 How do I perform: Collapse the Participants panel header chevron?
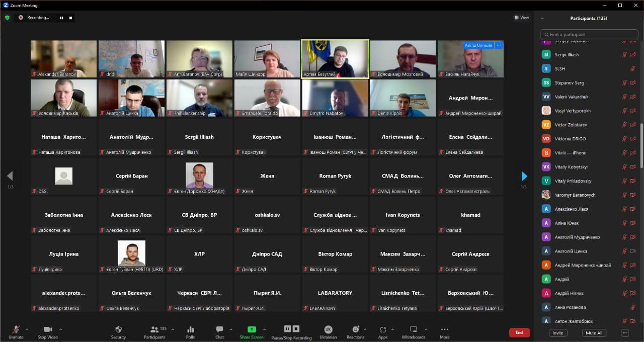click(542, 18)
